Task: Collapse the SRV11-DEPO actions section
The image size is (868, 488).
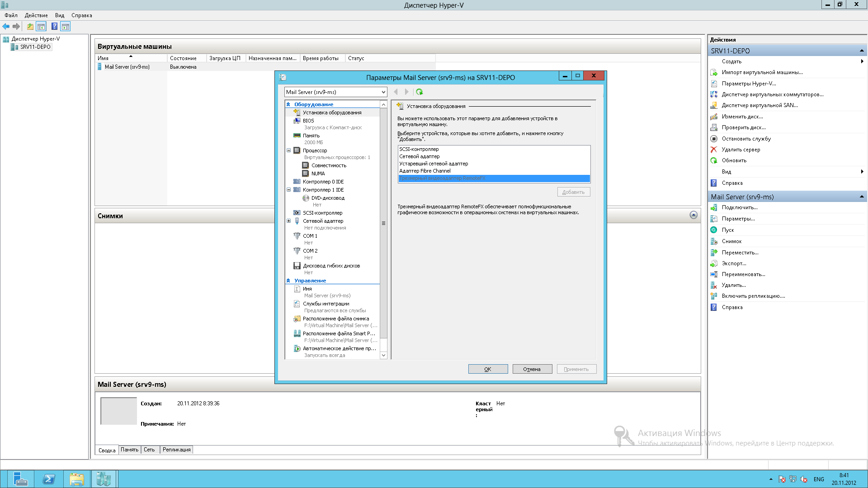Action: coord(862,51)
